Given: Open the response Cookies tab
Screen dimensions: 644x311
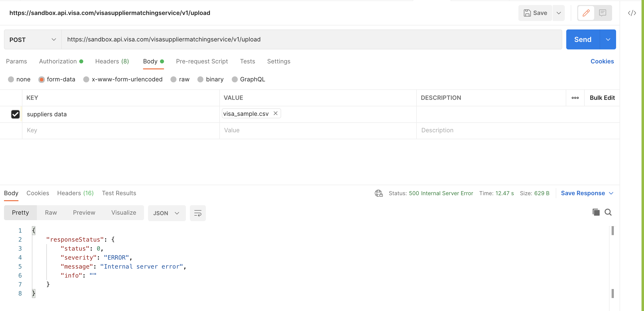Looking at the screenshot, I should tap(38, 193).
